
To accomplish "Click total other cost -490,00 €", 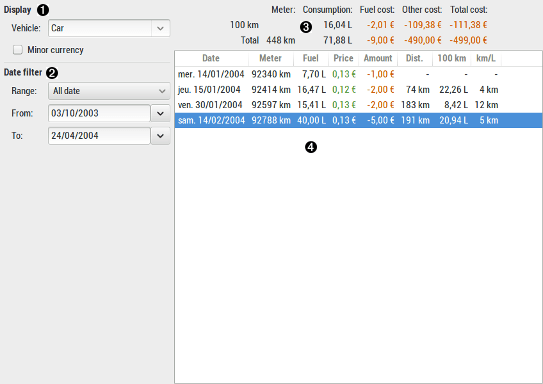I will coord(423,40).
